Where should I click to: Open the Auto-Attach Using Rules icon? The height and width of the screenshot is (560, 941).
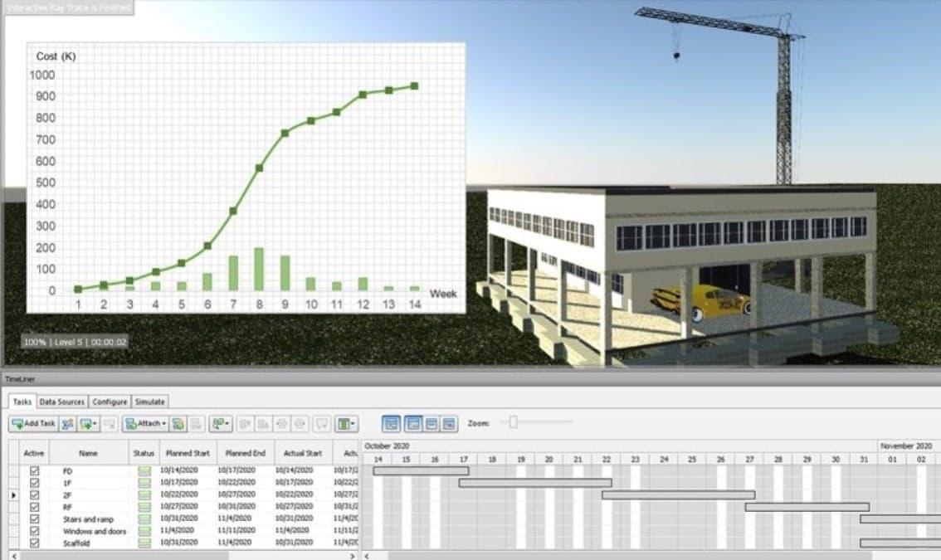178,424
